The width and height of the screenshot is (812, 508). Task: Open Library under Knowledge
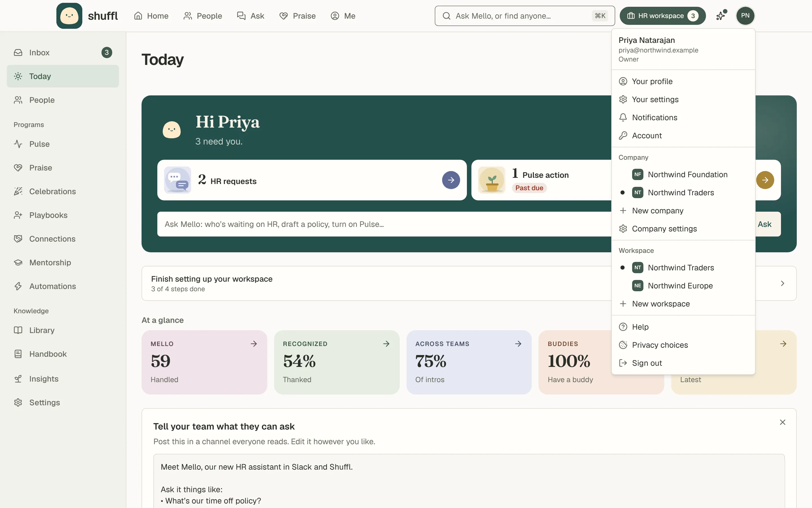click(63, 330)
